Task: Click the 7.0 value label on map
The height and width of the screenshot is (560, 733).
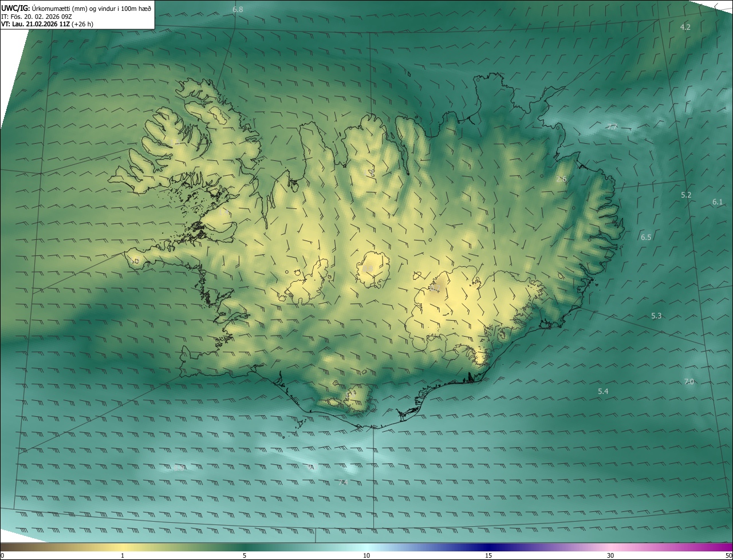Action: tap(689, 382)
